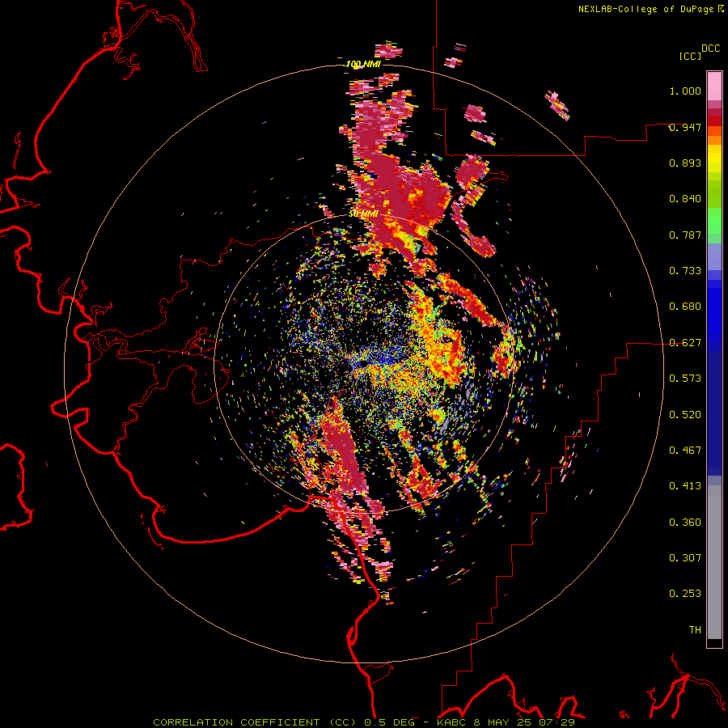Select the 1.000 scale value

(685, 91)
